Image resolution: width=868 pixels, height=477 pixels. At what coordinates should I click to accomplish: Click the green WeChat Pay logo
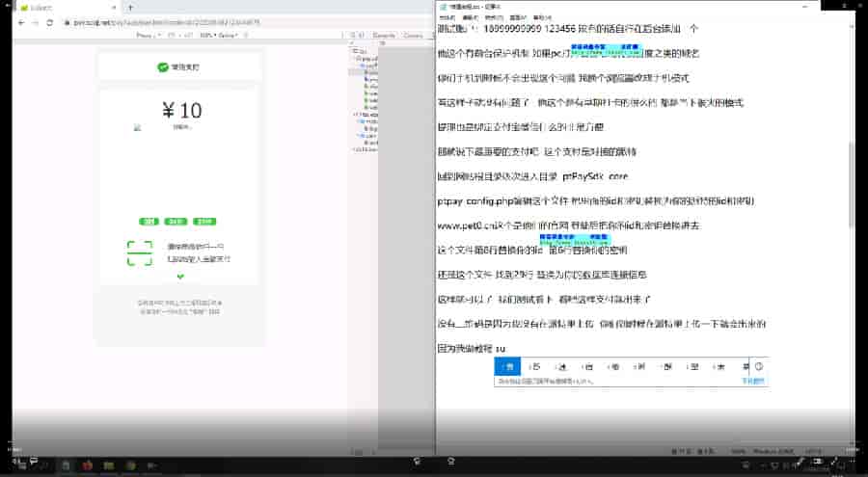(163, 67)
